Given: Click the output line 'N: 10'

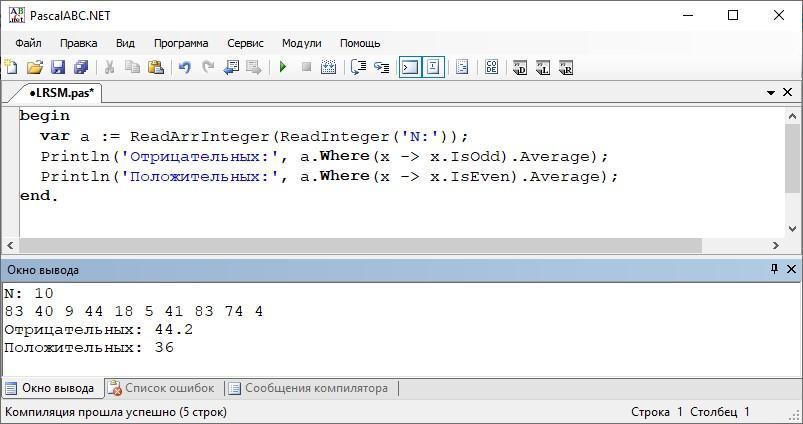Looking at the screenshot, I should [29, 293].
